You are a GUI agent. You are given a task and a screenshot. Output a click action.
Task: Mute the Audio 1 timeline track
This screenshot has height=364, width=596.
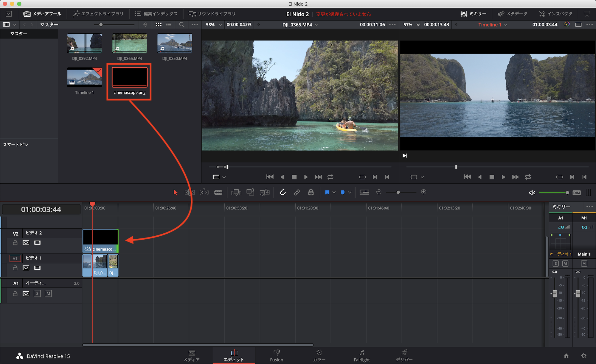point(48,294)
